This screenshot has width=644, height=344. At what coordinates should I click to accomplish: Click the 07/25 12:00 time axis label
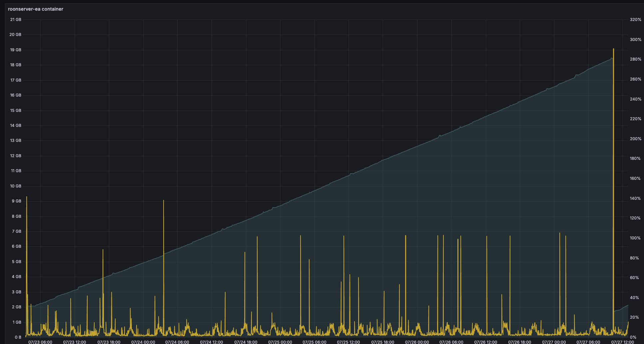click(x=348, y=342)
